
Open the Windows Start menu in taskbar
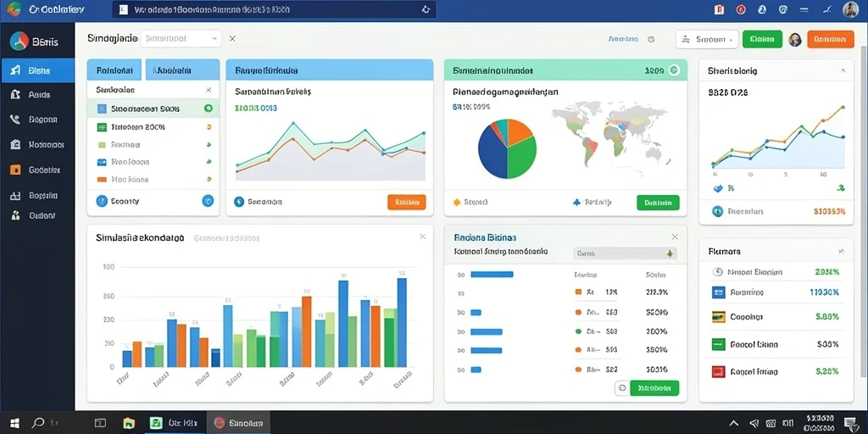point(15,423)
